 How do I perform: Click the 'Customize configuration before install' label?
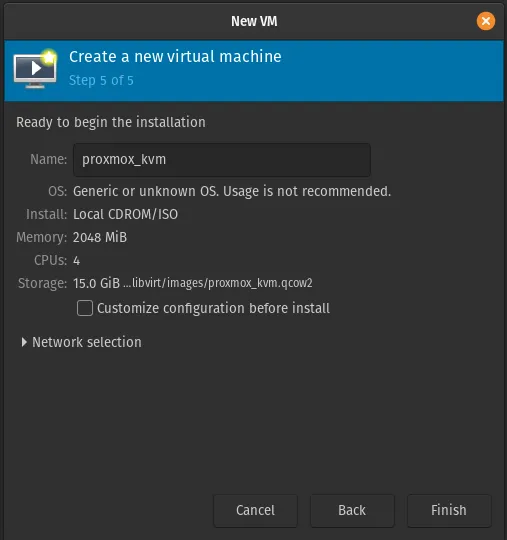click(213, 308)
